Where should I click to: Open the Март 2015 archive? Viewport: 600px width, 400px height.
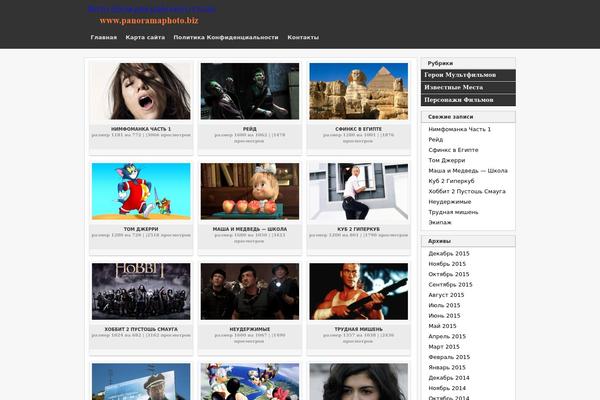click(x=444, y=347)
